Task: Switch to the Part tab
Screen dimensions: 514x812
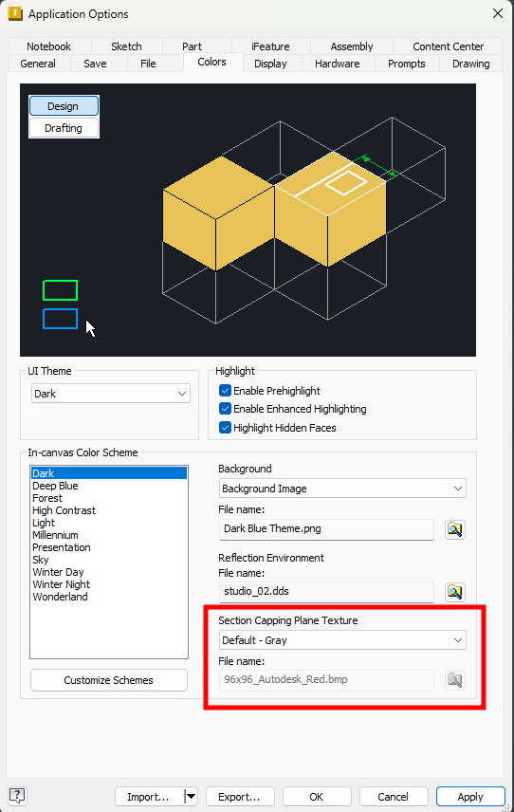Action: [192, 46]
